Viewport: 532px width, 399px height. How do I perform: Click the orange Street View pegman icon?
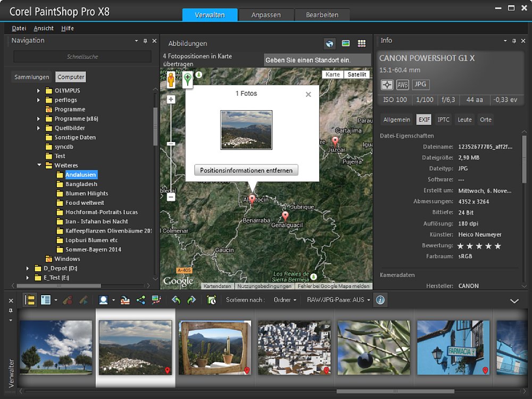pyautogui.click(x=171, y=80)
